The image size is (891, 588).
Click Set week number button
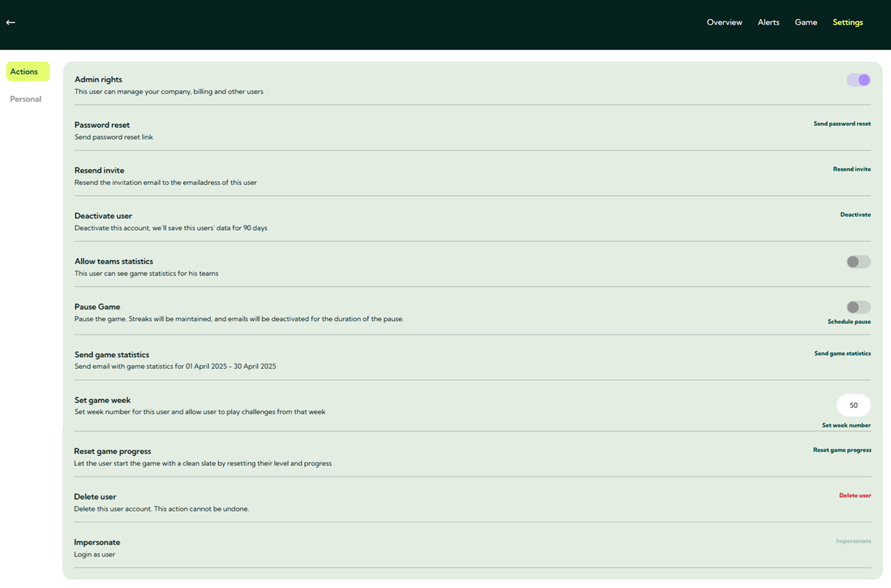point(846,425)
